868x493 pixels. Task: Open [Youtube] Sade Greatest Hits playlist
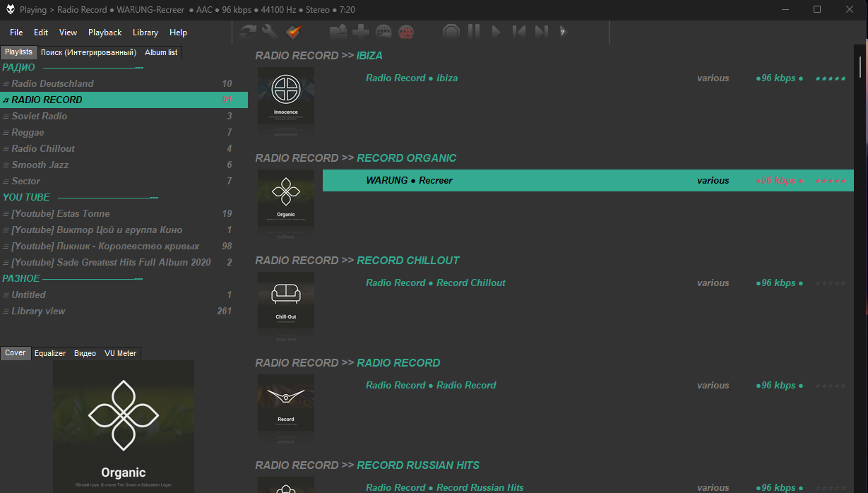point(124,262)
